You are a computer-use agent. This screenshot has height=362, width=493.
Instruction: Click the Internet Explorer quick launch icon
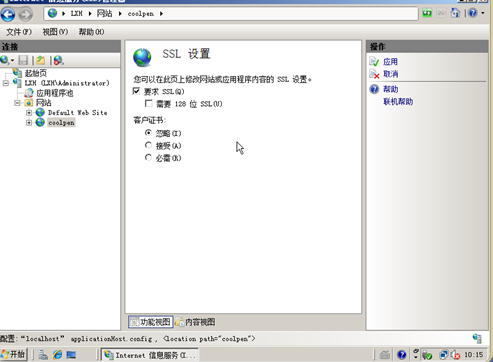[57, 355]
